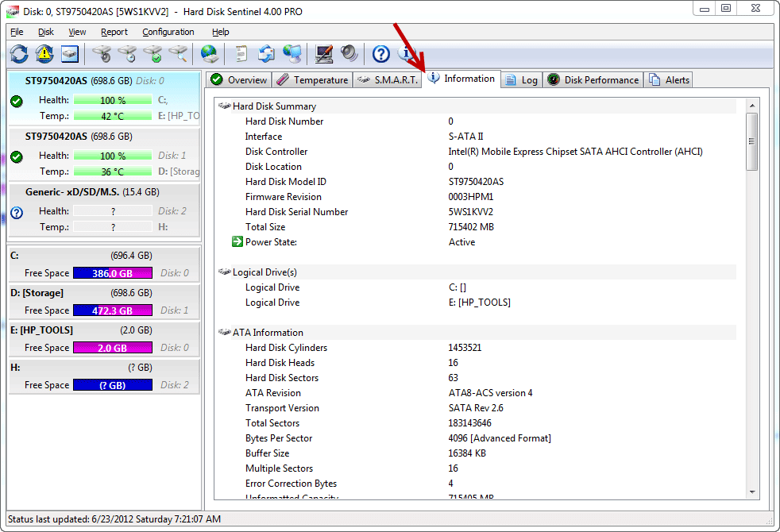Click the blue-framed hard disk toolbar icon
This screenshot has width=780, height=532.
70,54
